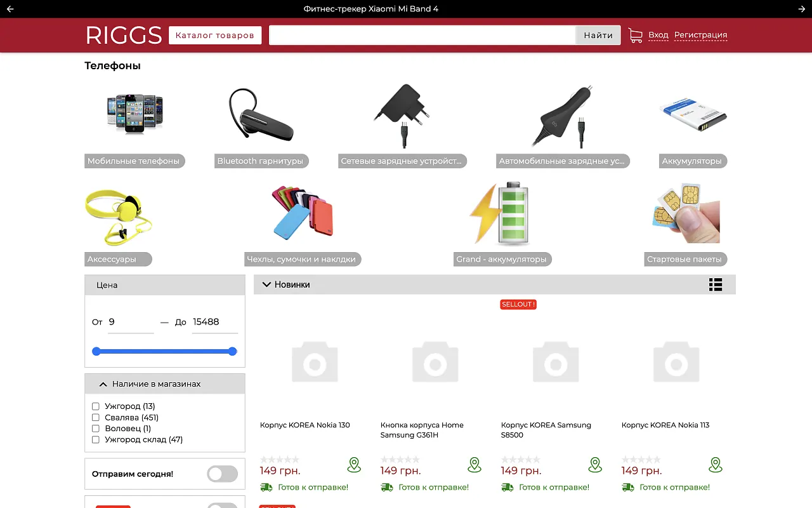Check the Ужгород склад (47) filter

(96, 439)
